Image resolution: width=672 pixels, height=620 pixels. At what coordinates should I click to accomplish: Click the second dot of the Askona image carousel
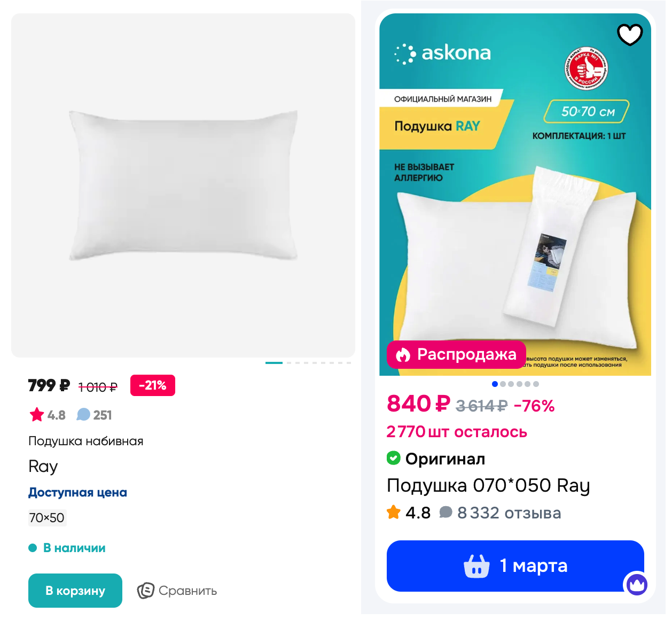503,384
